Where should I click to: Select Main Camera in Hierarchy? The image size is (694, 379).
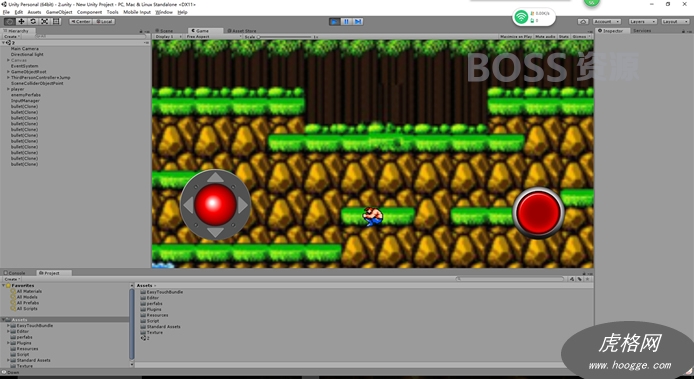click(25, 49)
